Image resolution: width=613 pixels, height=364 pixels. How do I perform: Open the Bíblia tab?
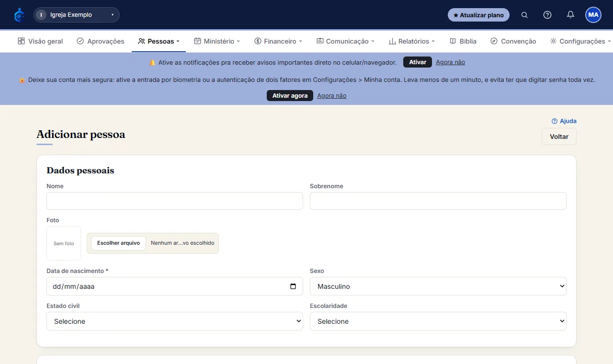pyautogui.click(x=463, y=41)
